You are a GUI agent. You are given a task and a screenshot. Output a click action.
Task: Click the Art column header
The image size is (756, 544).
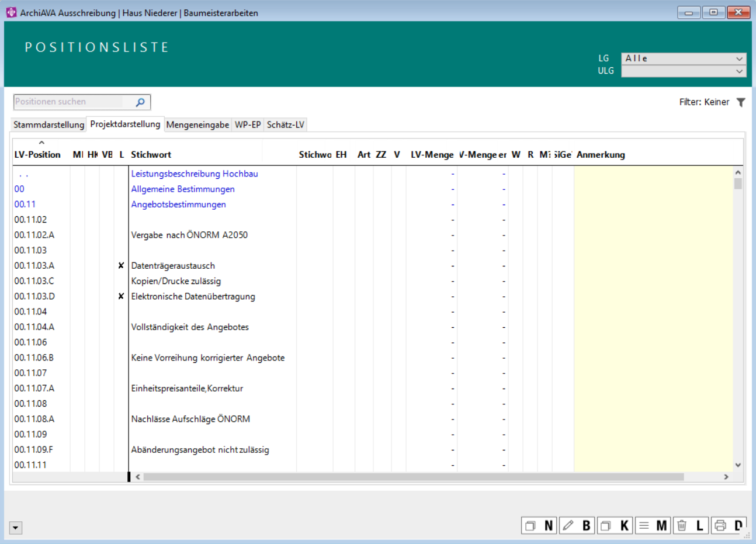[x=364, y=155]
